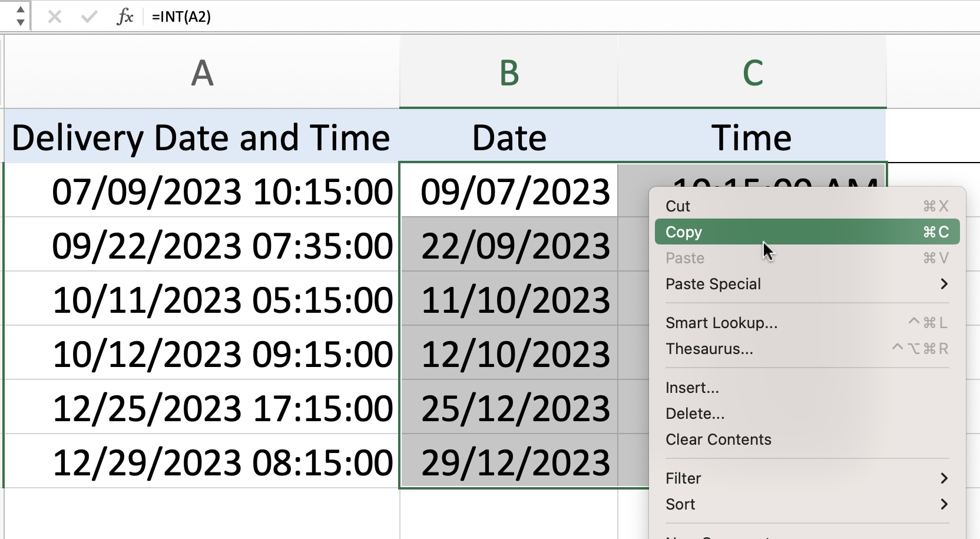Click the name box up stepper arrow
This screenshot has height=539, width=980.
[20, 10]
